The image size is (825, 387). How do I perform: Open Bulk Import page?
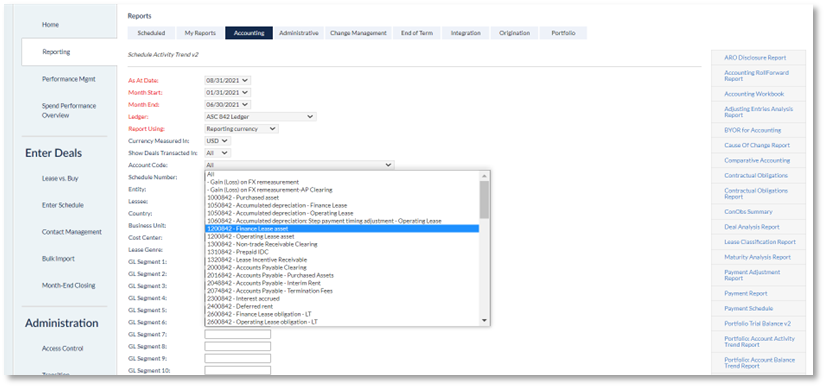tap(58, 259)
